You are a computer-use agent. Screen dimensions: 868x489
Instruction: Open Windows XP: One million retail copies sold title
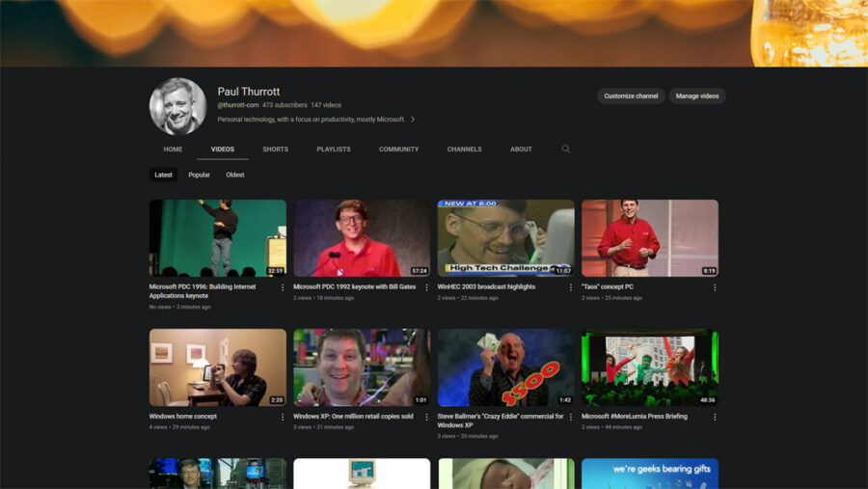[x=353, y=417]
